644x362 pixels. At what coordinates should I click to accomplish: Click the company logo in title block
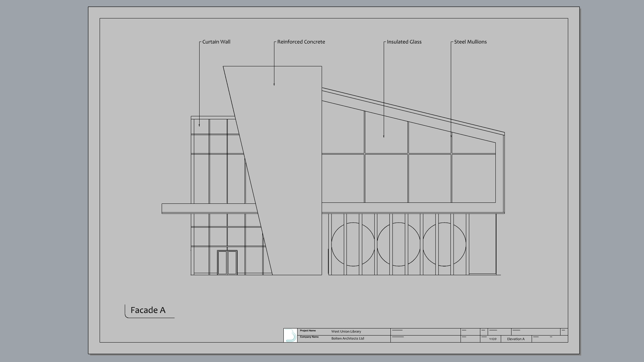point(290,335)
